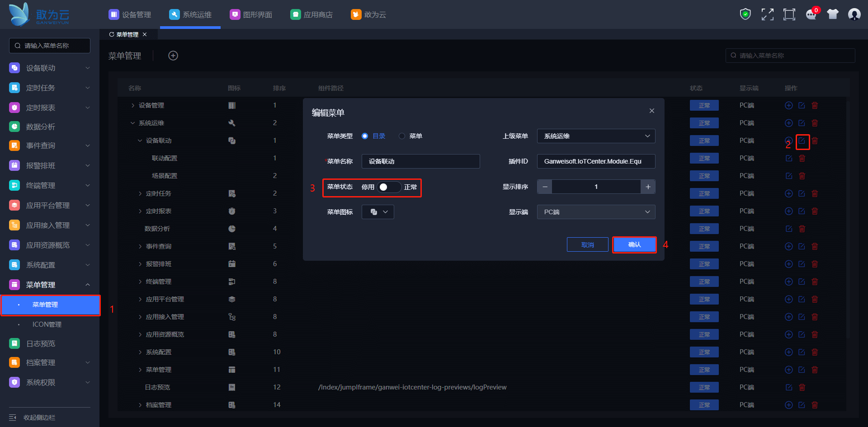Delete the 日志预览 menu row

[802, 387]
